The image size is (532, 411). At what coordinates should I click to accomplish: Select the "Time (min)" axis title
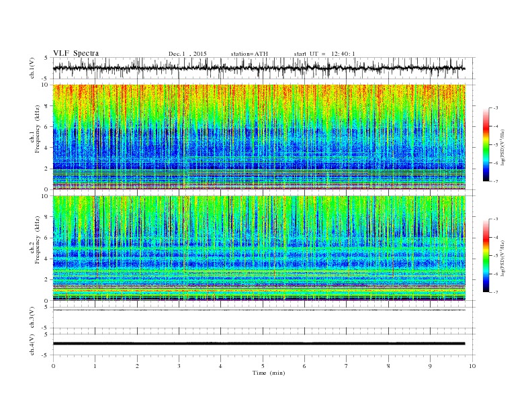click(269, 373)
